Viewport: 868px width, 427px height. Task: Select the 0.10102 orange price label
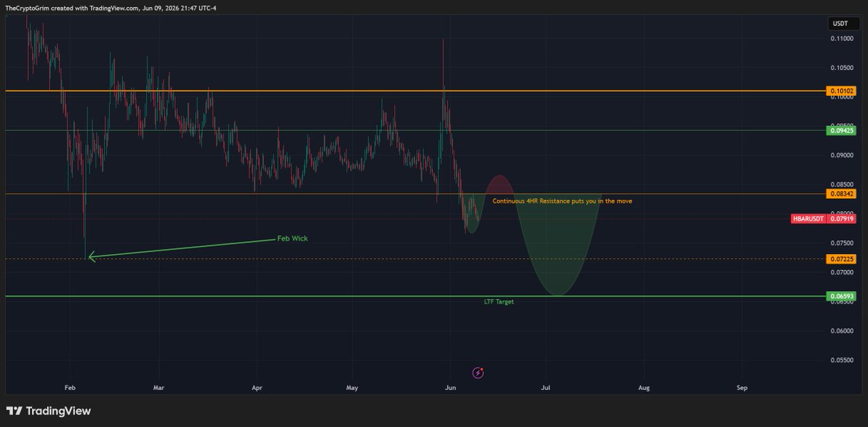click(843, 91)
